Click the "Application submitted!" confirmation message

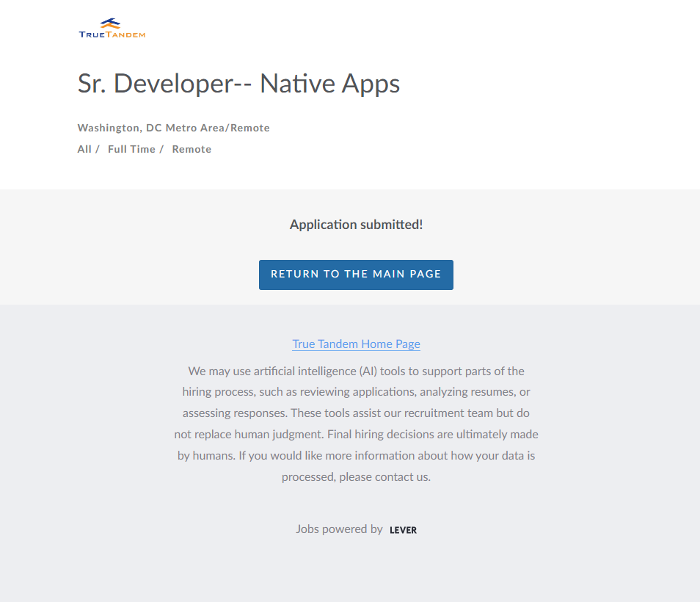click(356, 225)
